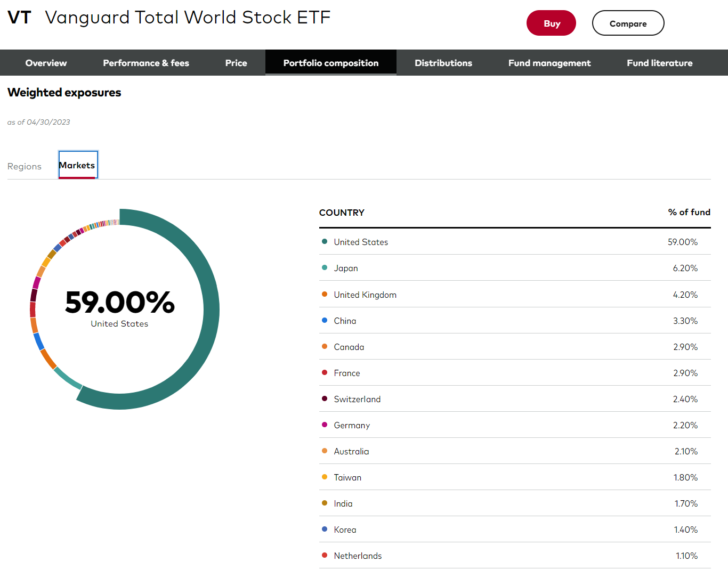Click the Weighted exposures heading
This screenshot has width=728, height=570.
coord(64,93)
